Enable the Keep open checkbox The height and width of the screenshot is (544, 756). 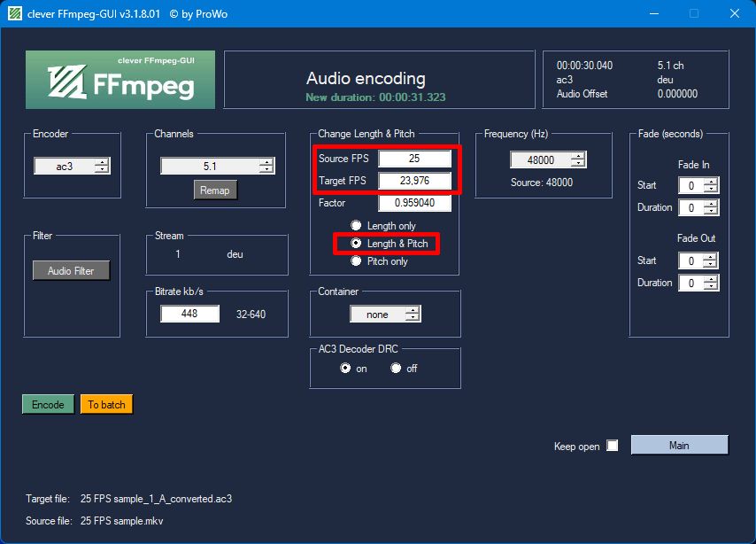613,446
